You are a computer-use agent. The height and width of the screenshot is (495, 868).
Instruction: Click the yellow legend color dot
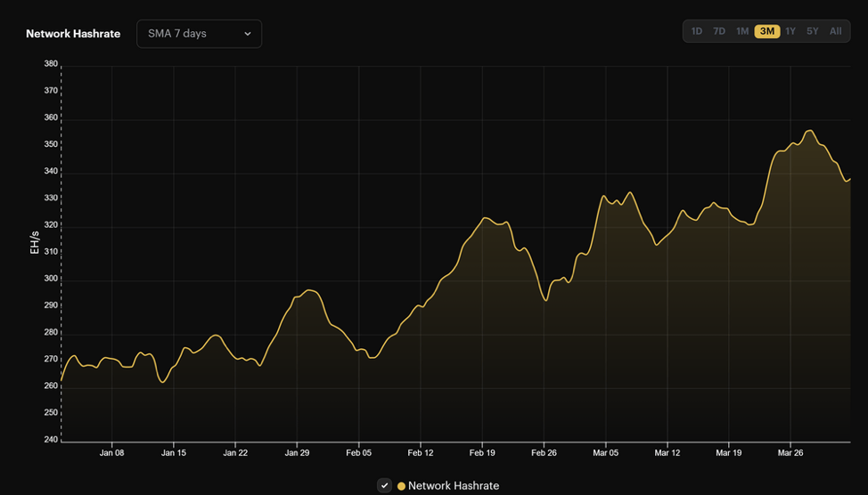(401, 486)
